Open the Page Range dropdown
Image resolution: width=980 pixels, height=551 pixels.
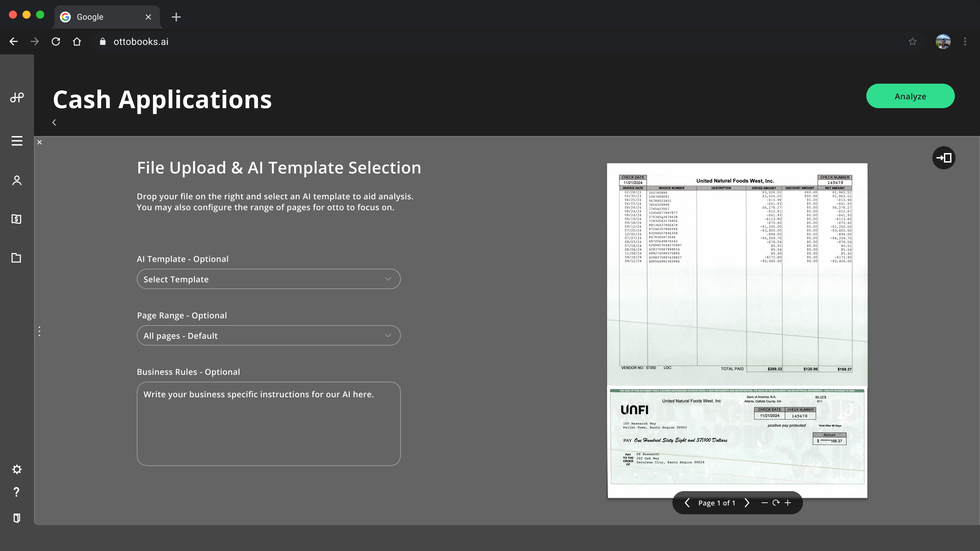coord(268,335)
